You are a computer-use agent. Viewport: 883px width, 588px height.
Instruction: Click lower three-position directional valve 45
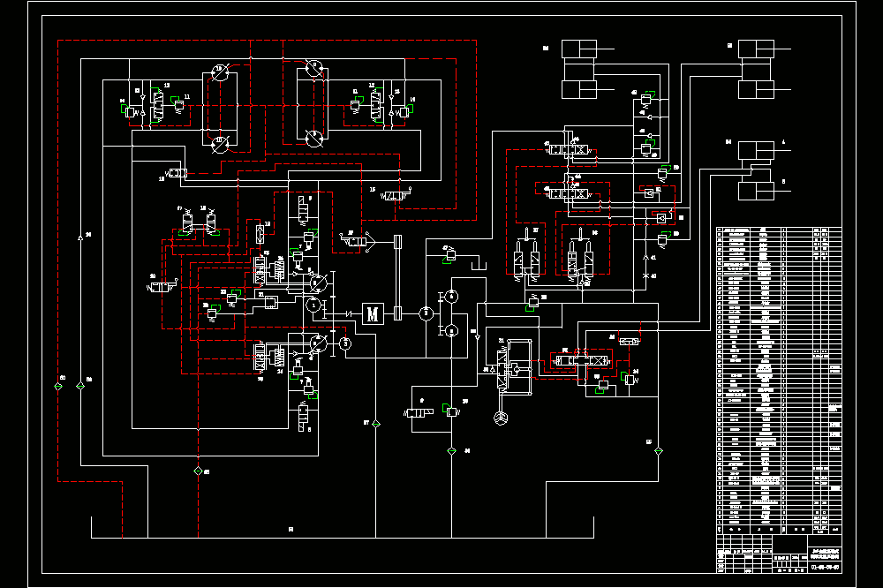coord(570,193)
